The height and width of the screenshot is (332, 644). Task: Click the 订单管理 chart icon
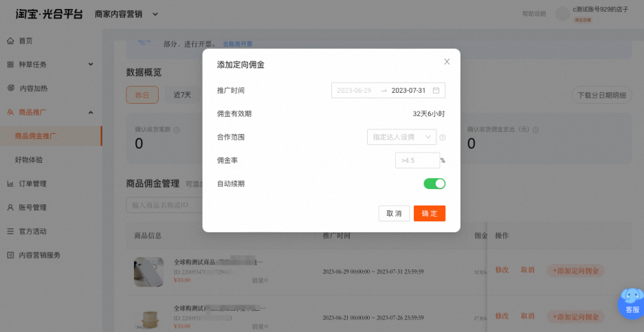(x=10, y=184)
